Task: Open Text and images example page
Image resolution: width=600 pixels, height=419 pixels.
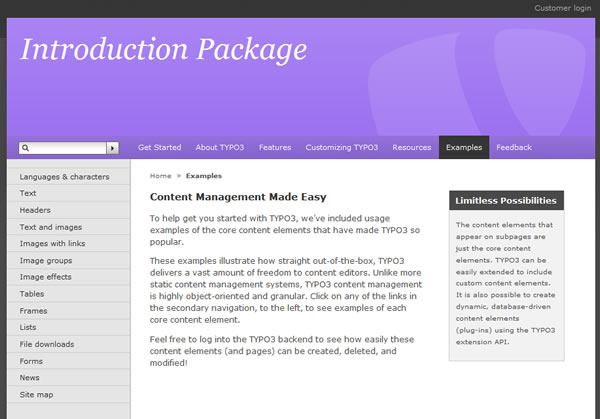Action: (x=51, y=227)
